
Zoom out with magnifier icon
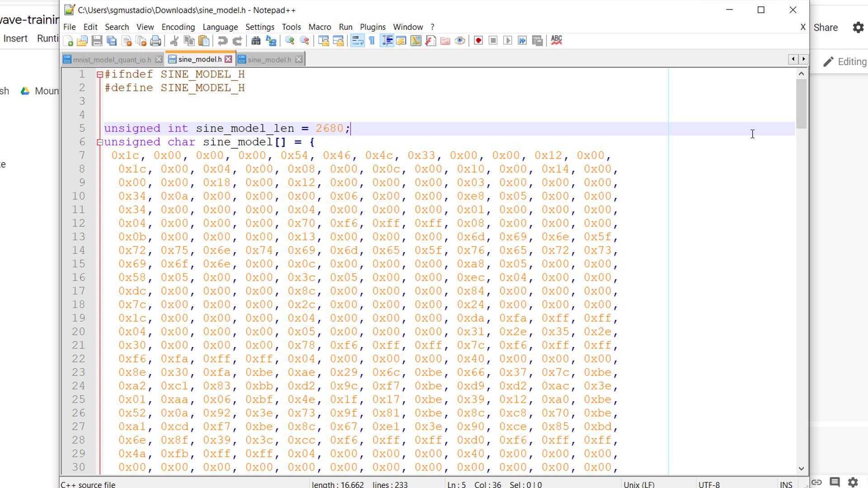point(305,41)
